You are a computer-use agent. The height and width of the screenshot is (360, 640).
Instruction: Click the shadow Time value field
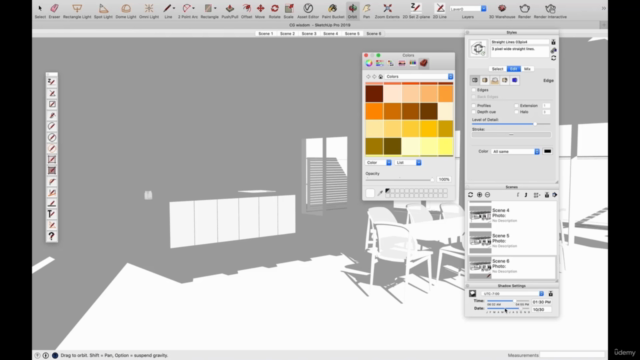542,302
